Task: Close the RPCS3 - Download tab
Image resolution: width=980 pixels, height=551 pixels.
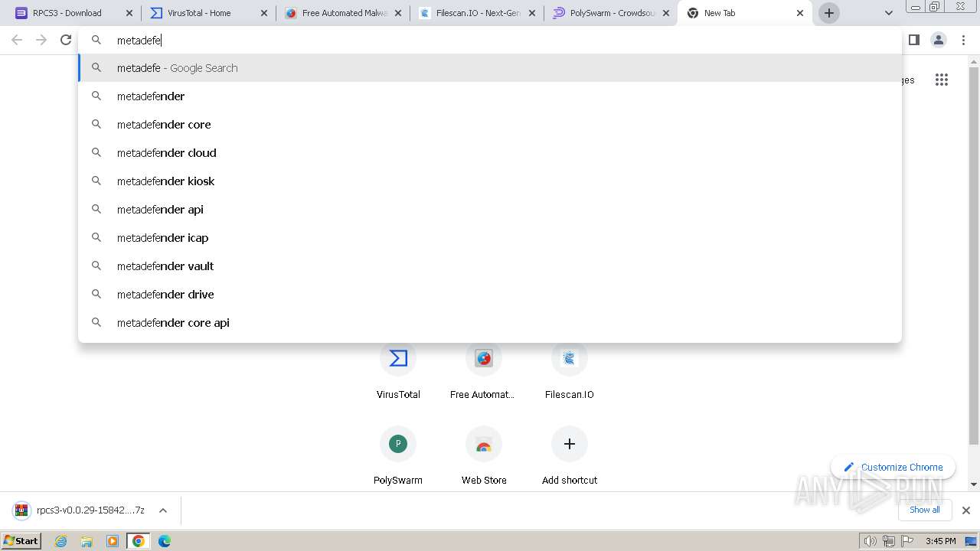Action: pyautogui.click(x=129, y=13)
